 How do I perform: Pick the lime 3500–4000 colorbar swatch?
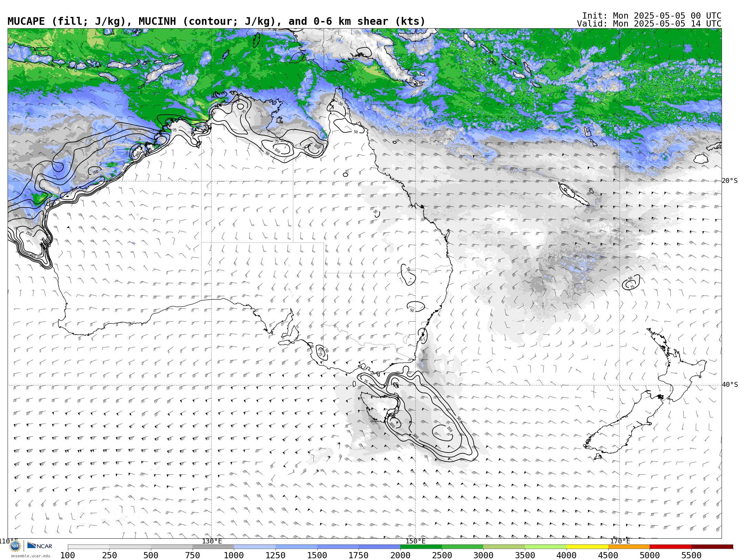[546, 547]
